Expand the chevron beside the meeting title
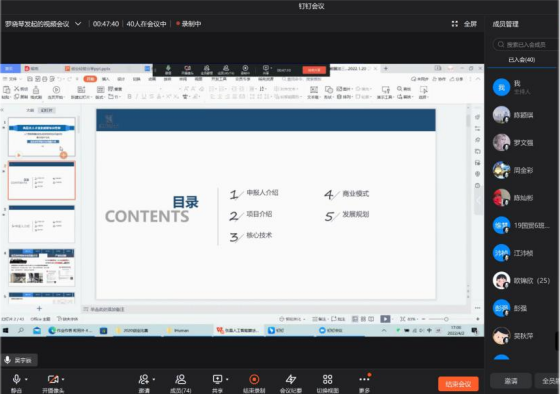Viewport: 560px width, 394px height. coord(78,24)
